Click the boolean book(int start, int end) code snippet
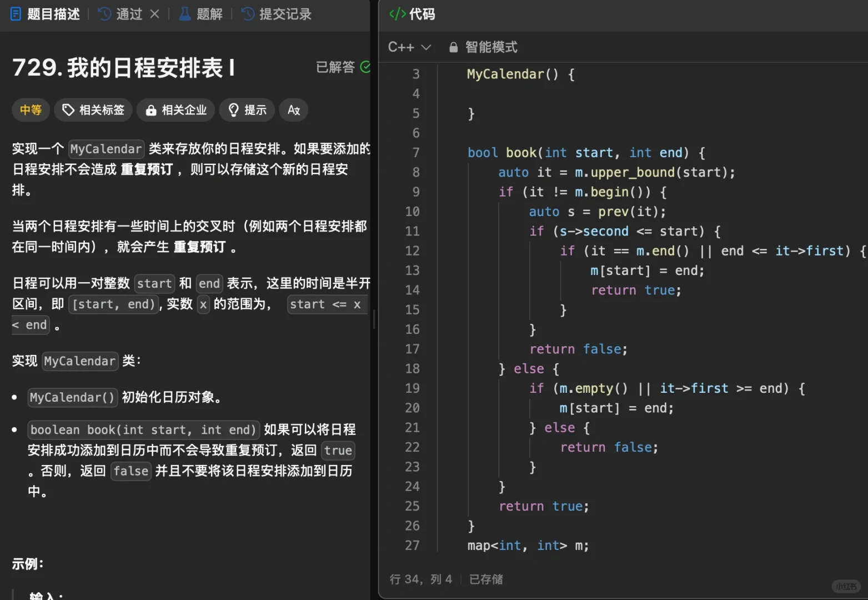This screenshot has width=868, height=600. 143,430
